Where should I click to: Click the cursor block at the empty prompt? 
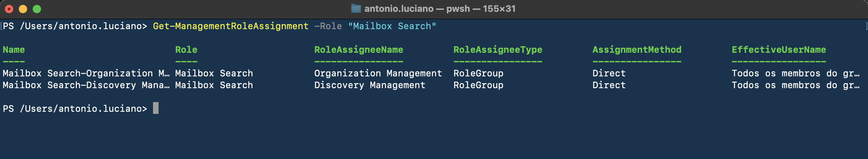pos(156,108)
